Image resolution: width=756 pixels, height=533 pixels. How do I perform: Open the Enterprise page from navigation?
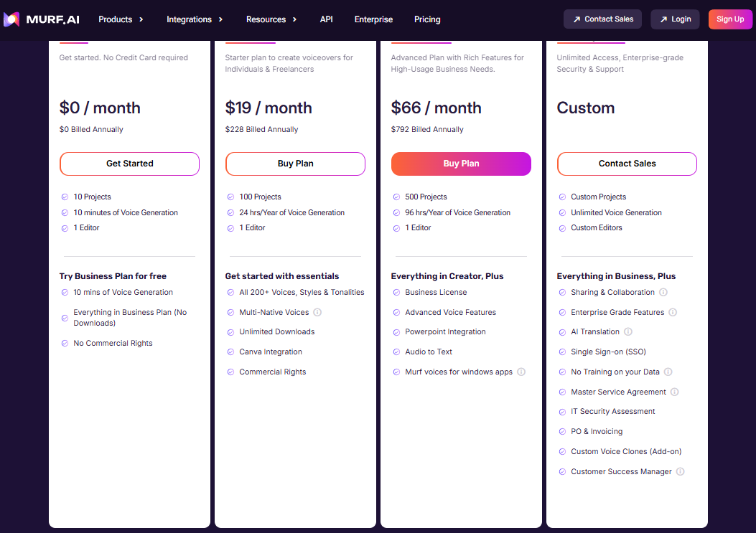coord(373,19)
